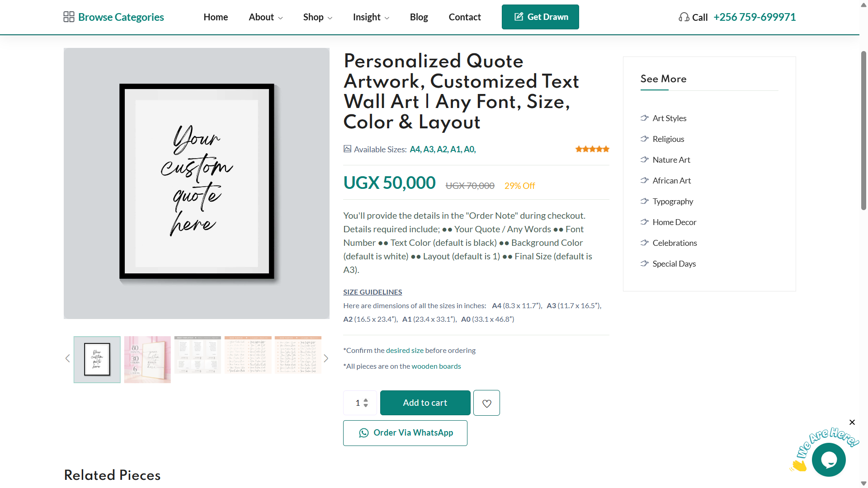The width and height of the screenshot is (868, 488).
Task: Click the headset call icon
Action: (684, 17)
